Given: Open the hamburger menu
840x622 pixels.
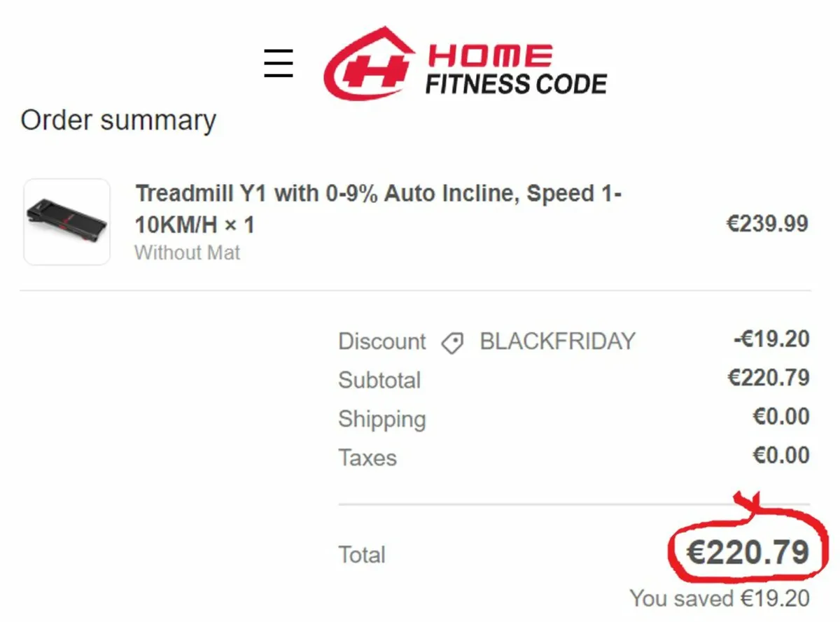Looking at the screenshot, I should [x=278, y=63].
